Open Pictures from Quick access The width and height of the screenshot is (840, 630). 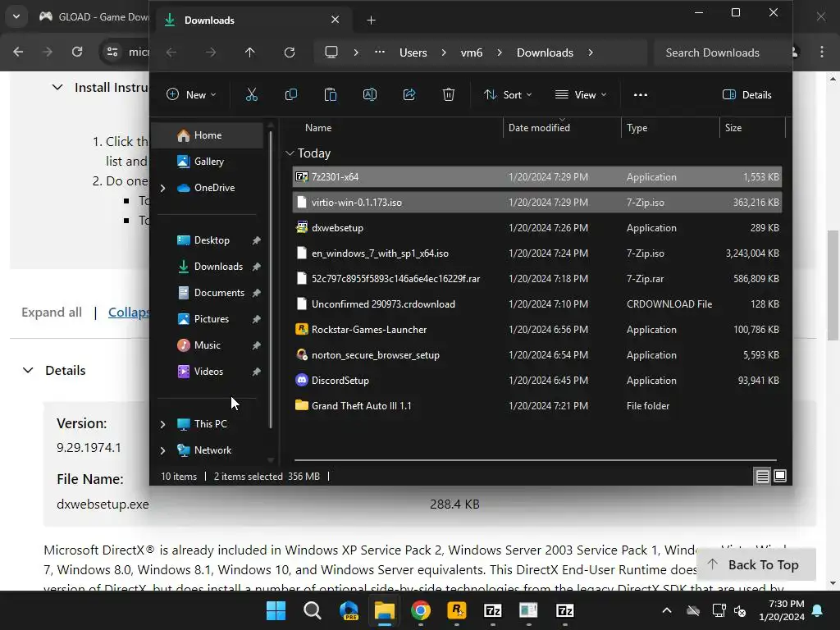209,319
